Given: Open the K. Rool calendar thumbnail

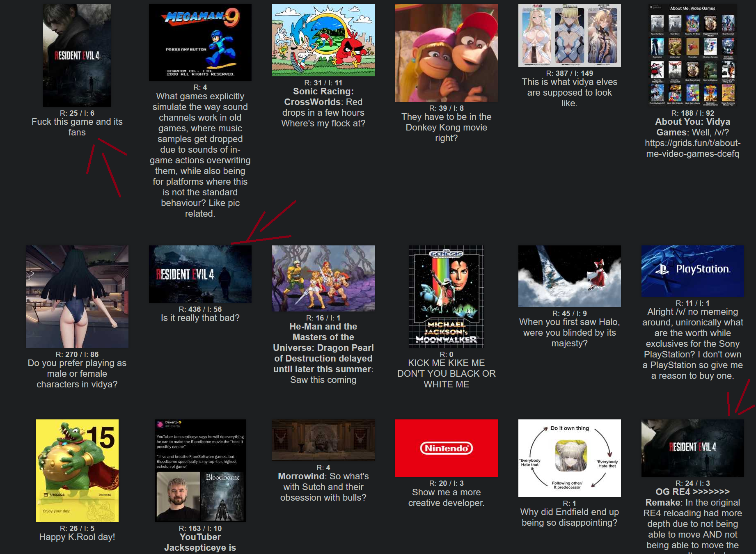Looking at the screenshot, I should point(77,471).
